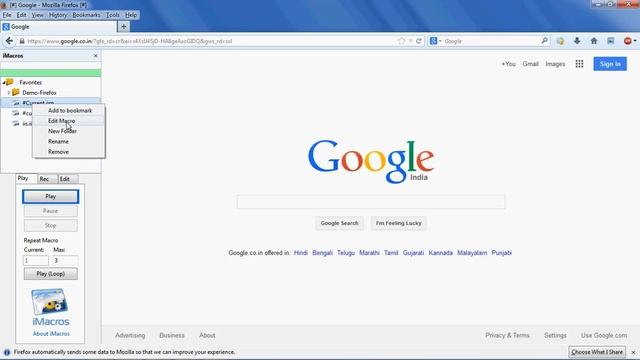
Task: Click Choose What I Share button
Action: pyautogui.click(x=597, y=352)
